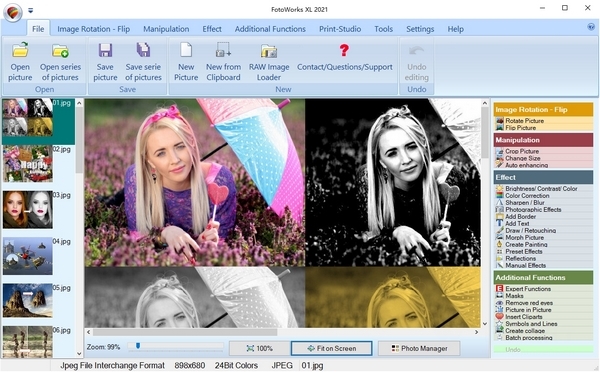Image resolution: width=600 pixels, height=372 pixels.
Task: Launch the RAW Image Loader
Action: [x=269, y=61]
